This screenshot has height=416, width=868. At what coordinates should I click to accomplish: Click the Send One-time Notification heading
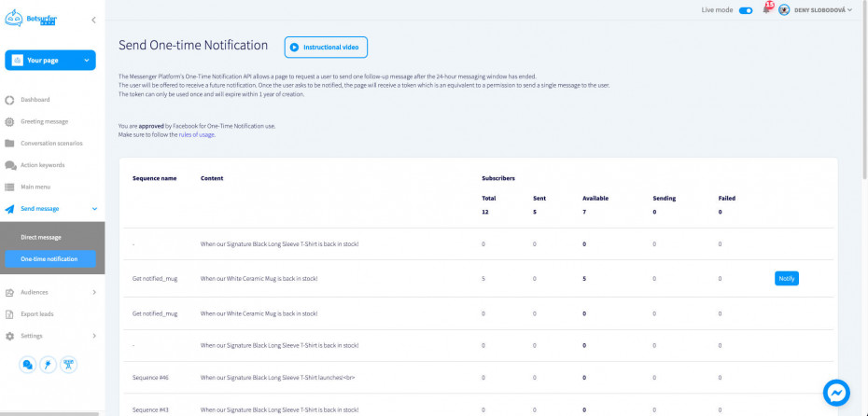[x=193, y=46]
